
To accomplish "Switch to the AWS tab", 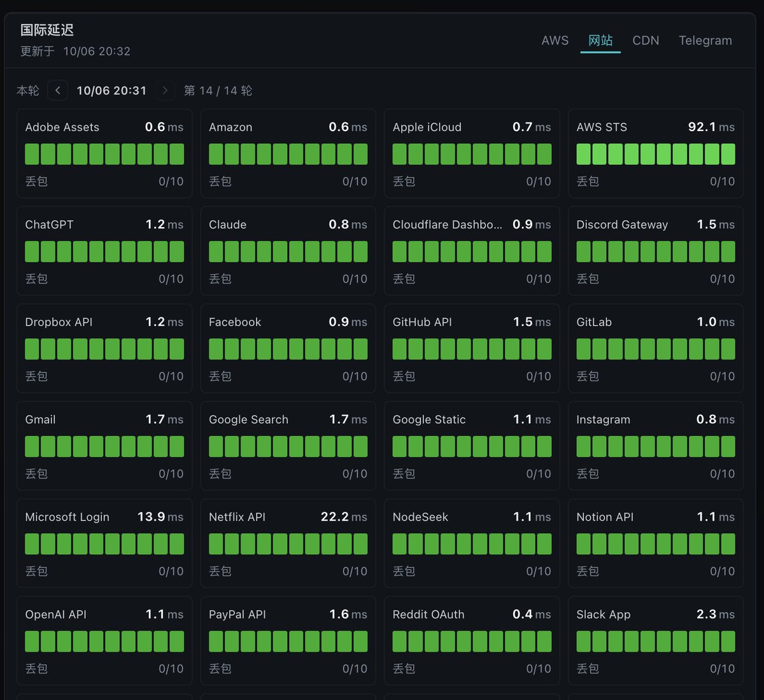I will [x=555, y=40].
